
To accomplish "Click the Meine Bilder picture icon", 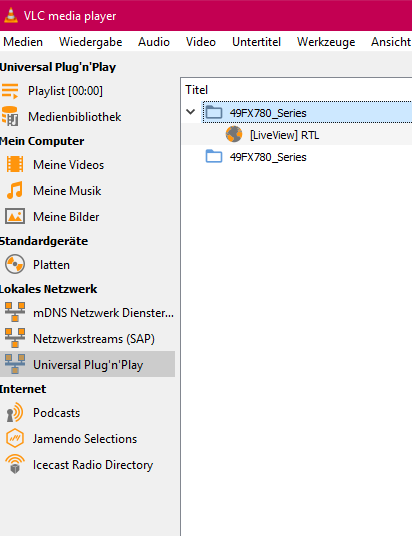I will coord(15,216).
